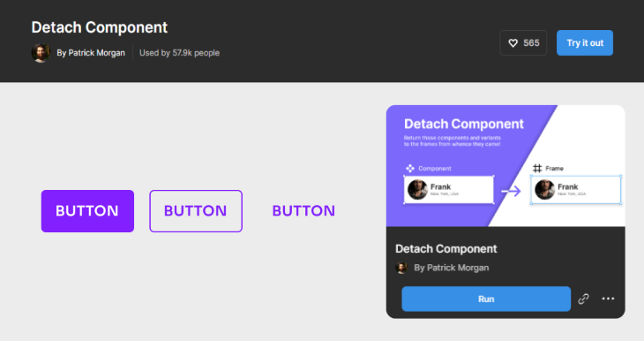Select the Frank frame card on the right
Image resolution: width=644 pixels, height=341 pixels.
(576, 190)
